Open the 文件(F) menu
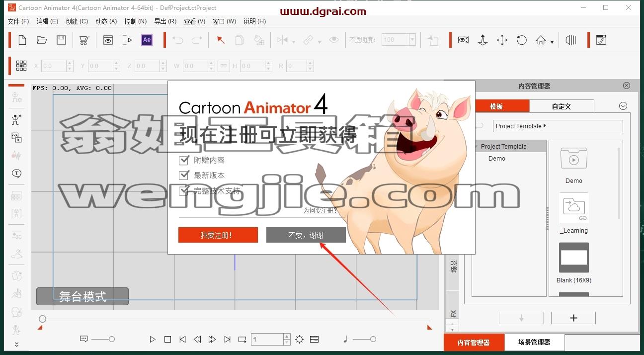 click(x=18, y=21)
